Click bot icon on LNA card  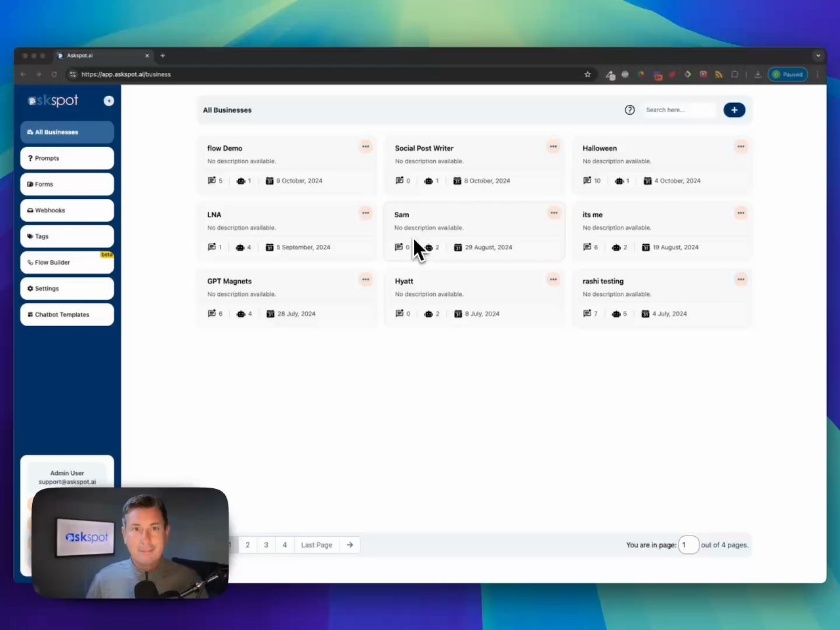pyautogui.click(x=240, y=247)
